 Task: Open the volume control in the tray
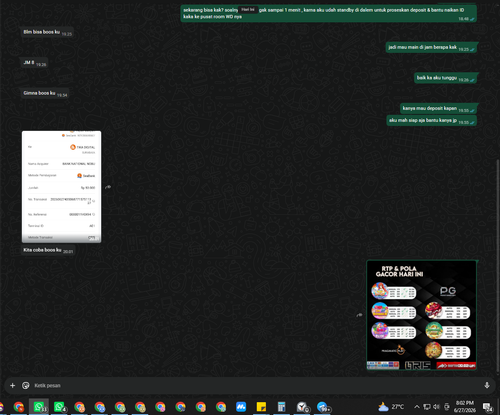point(436,407)
